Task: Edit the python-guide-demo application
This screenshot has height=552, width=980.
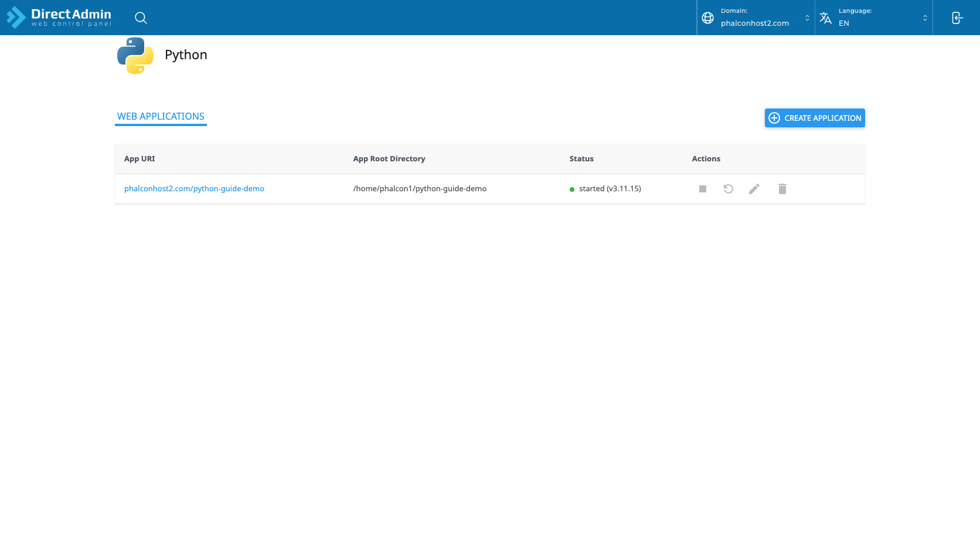Action: click(754, 189)
